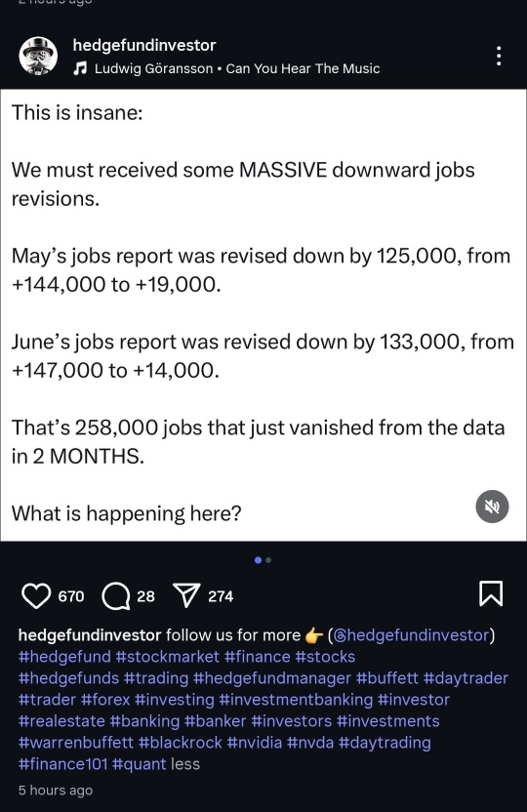Viewport: 527px width, 812px height.
Task: Share post with paper plane icon
Action: click(x=185, y=595)
